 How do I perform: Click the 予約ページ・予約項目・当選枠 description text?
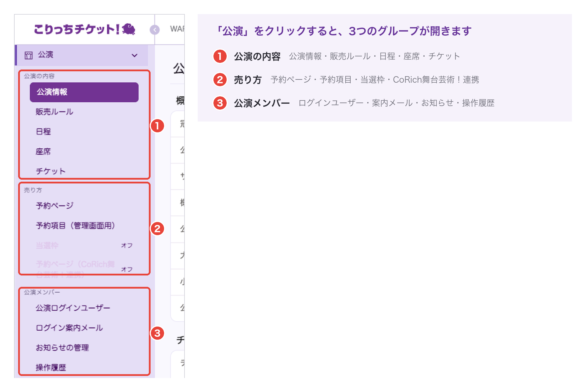375,79
